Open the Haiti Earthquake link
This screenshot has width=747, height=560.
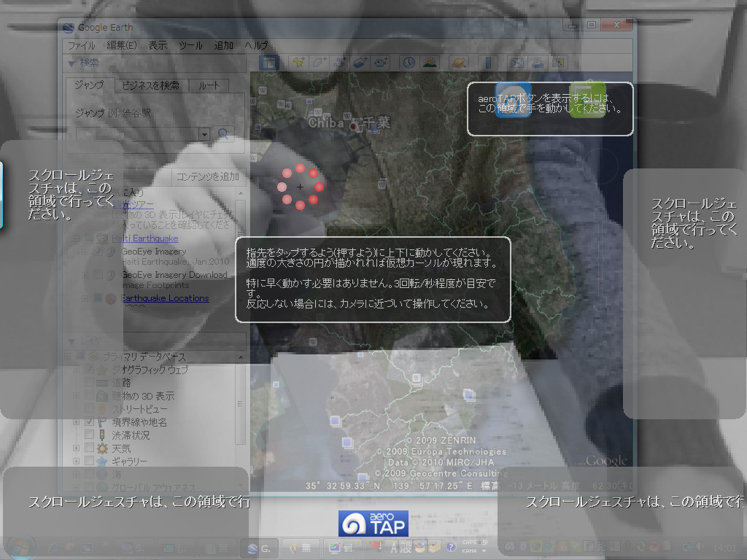144,238
